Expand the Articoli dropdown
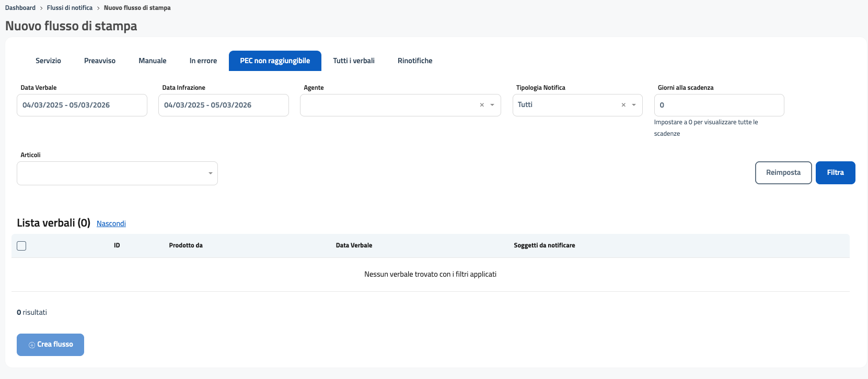 210,173
